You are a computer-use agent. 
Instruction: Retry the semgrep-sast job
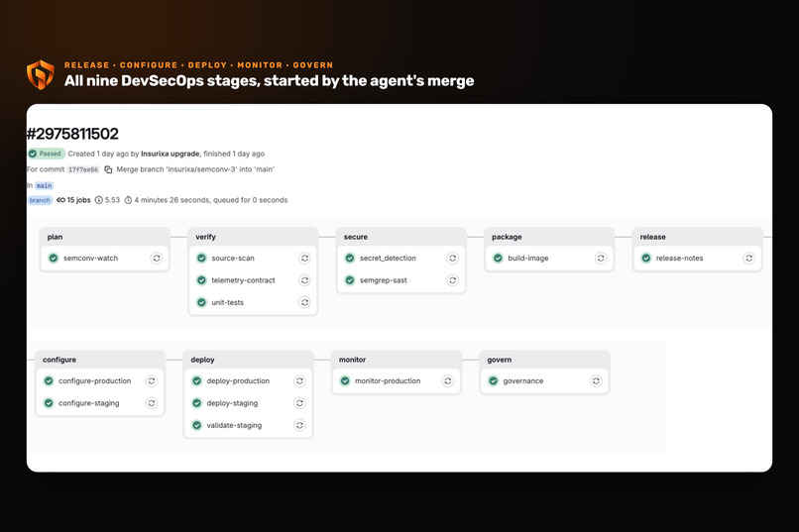[452, 280]
